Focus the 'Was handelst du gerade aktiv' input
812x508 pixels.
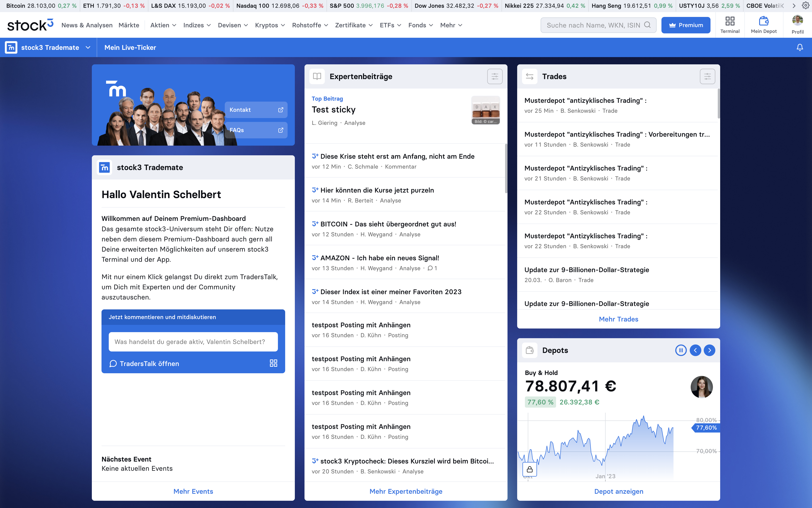pos(193,342)
